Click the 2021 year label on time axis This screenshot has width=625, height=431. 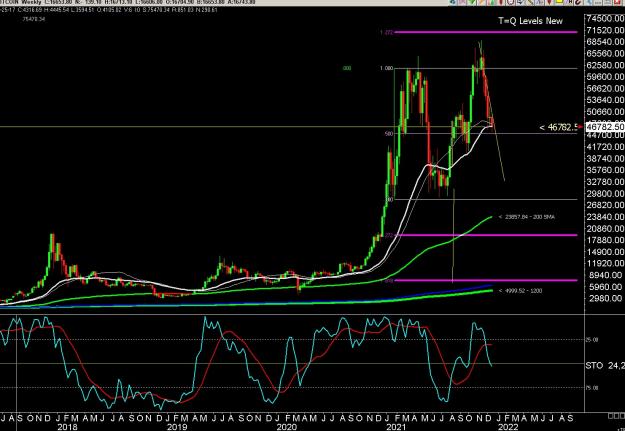coord(396,427)
